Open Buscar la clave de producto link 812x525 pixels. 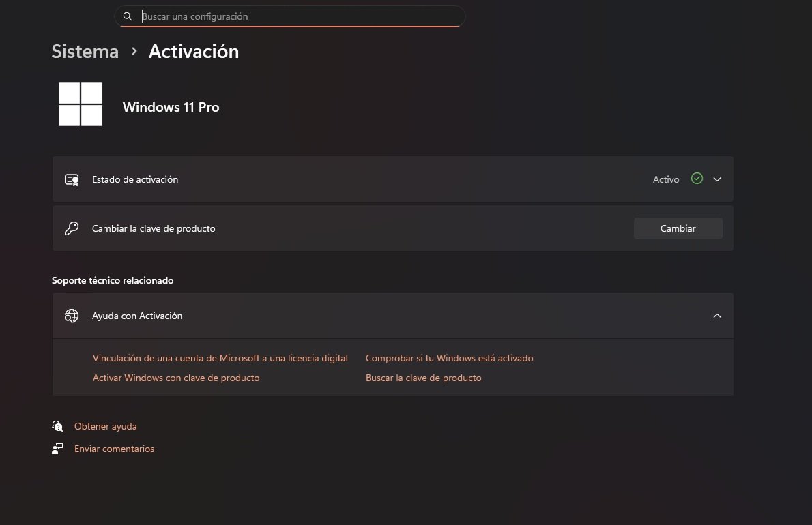[x=423, y=378]
